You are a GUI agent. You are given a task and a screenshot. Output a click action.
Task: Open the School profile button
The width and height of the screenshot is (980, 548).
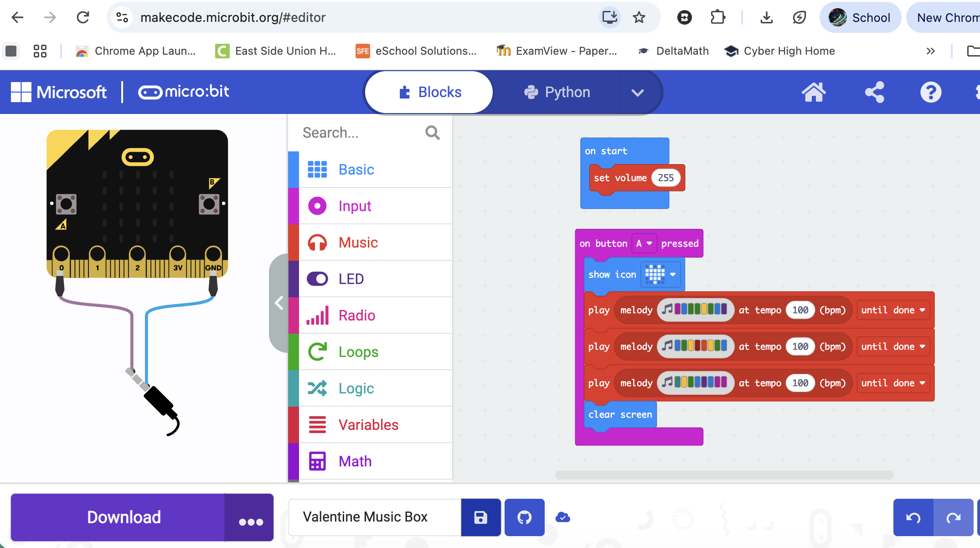(860, 17)
